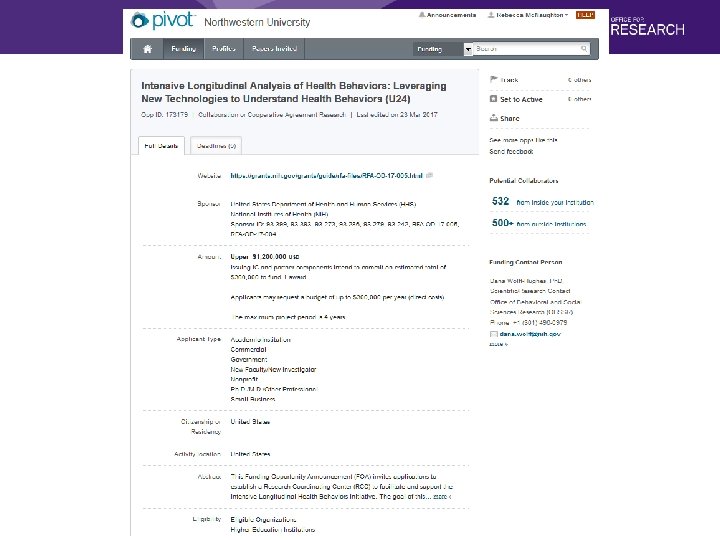
Task: Click the opportunity title heading
Action: click(x=294, y=92)
